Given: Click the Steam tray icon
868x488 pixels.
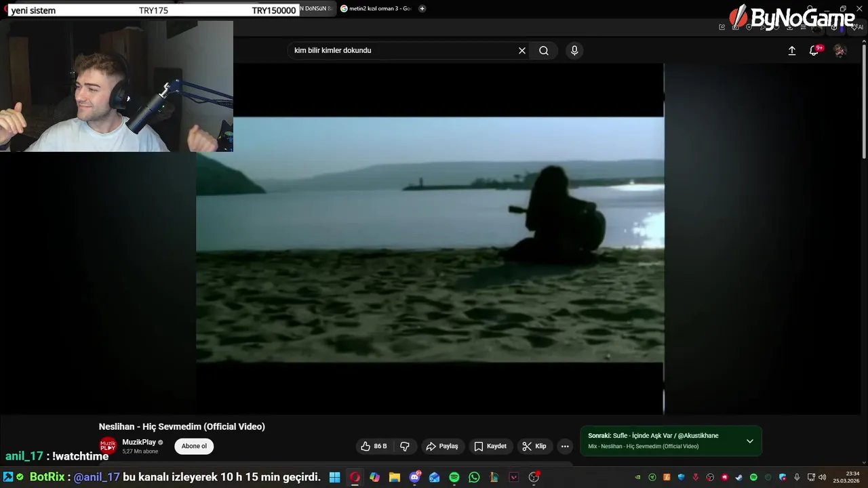Looking at the screenshot, I should [738, 477].
